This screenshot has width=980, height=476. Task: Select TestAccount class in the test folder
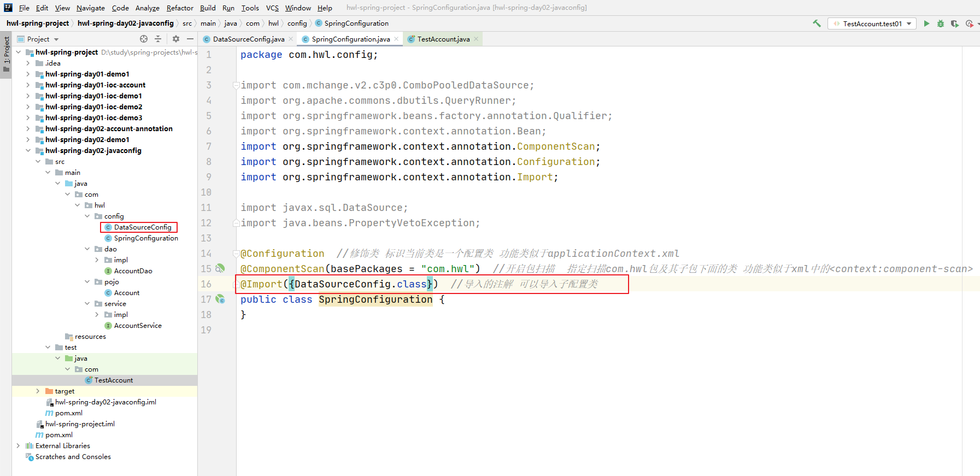(114, 380)
